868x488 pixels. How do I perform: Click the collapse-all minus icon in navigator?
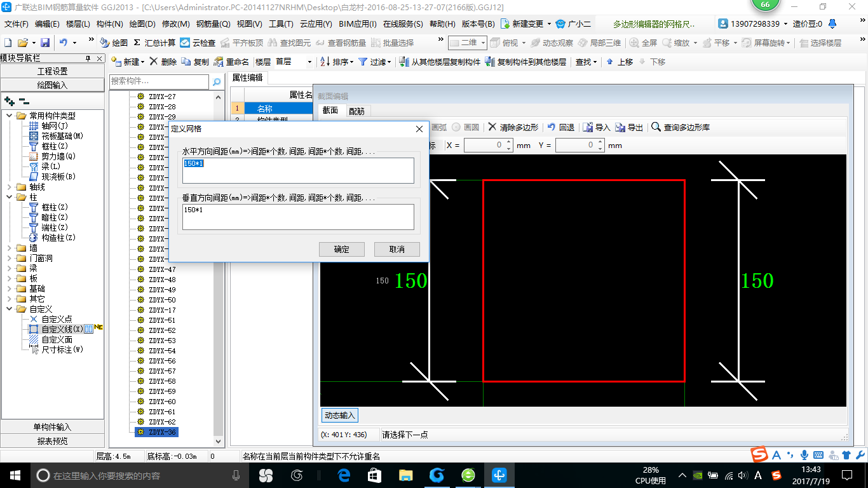coord(24,100)
